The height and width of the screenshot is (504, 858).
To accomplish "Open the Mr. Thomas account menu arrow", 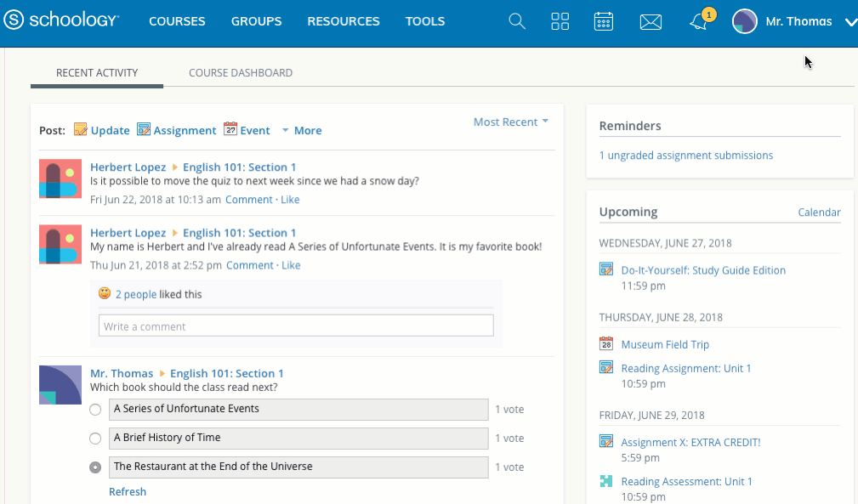I will [850, 23].
